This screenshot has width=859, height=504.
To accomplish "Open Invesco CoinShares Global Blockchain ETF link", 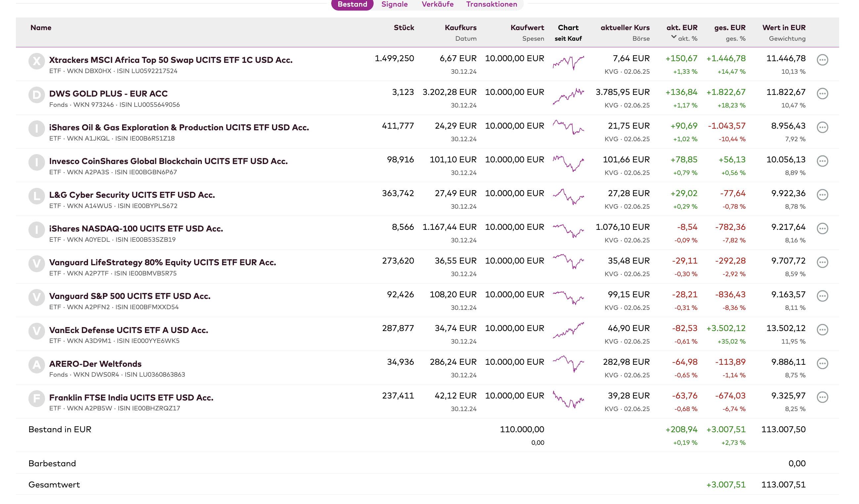I will (168, 161).
